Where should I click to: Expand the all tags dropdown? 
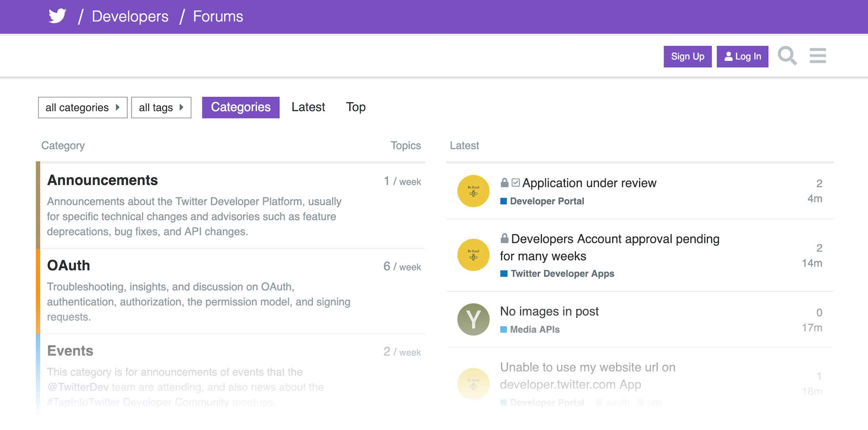pos(163,107)
